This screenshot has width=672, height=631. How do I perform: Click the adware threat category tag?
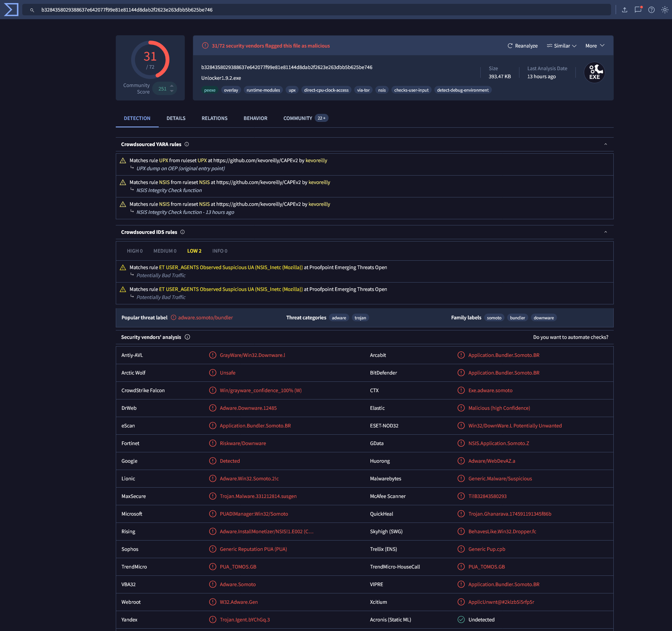339,318
